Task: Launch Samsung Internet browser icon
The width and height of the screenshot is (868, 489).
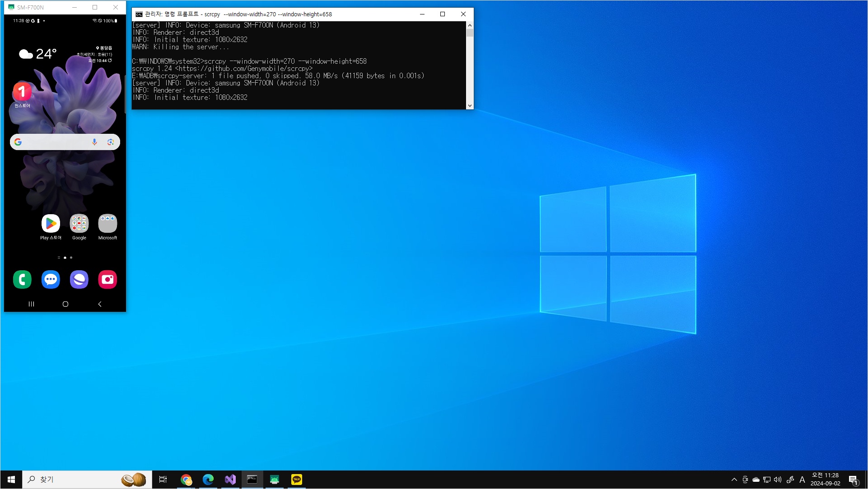Action: pyautogui.click(x=79, y=279)
